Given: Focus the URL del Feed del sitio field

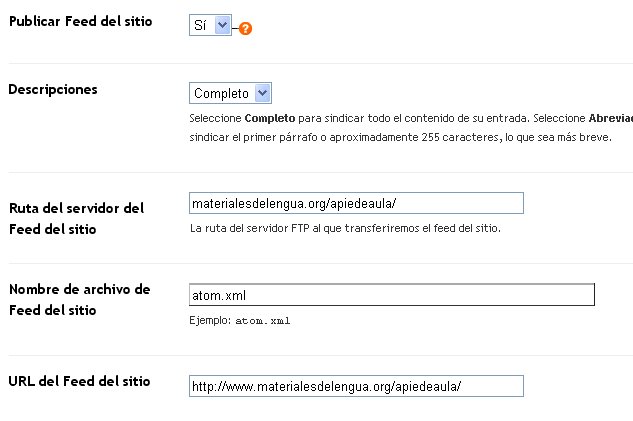Looking at the screenshot, I should [x=356, y=386].
